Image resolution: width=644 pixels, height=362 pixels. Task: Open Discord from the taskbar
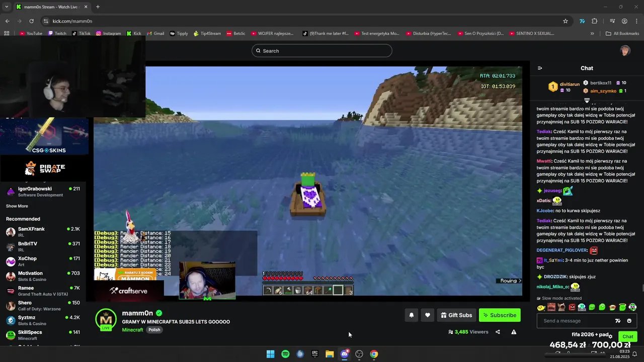345,354
